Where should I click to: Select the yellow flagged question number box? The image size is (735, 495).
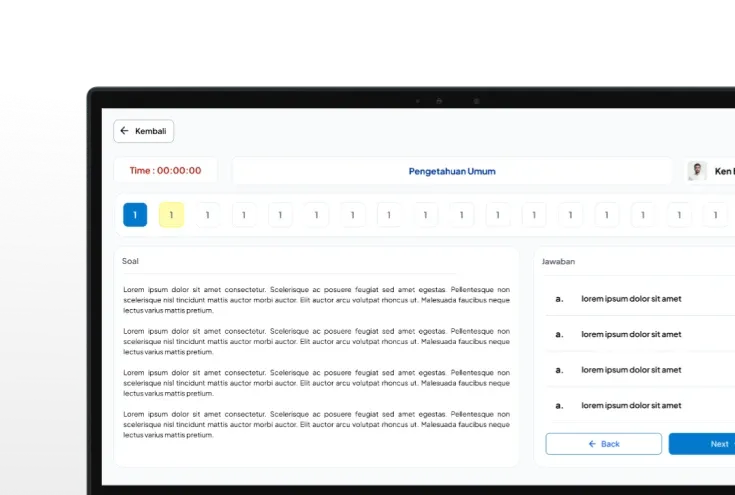(171, 214)
